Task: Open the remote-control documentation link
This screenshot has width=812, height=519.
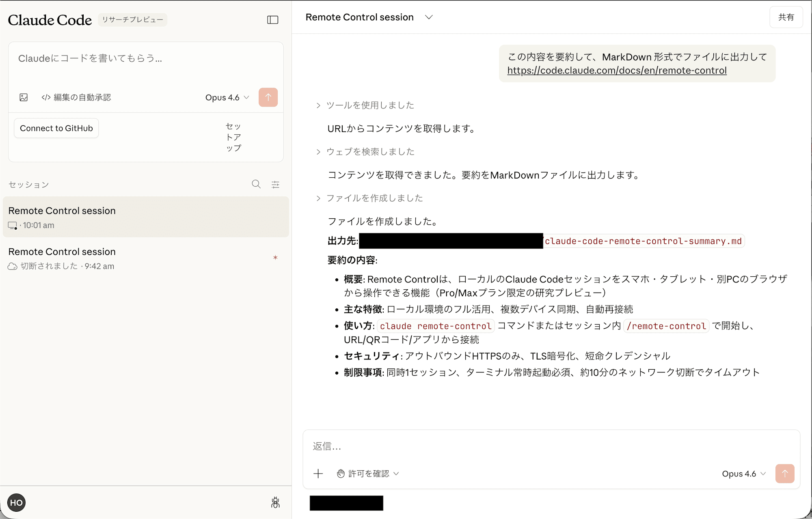Action: click(x=616, y=70)
